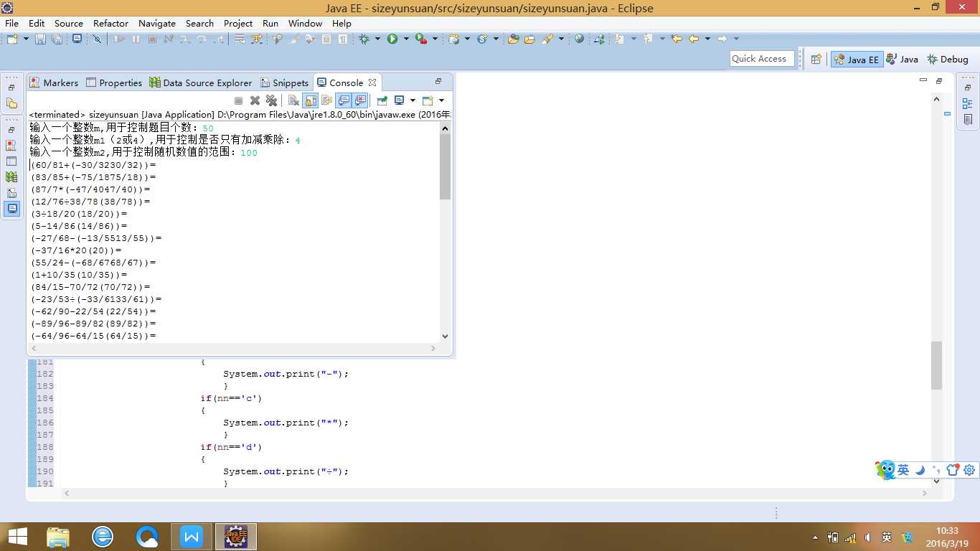Click editor vertical scrollbar thumb
Screen dimensions: 980x551
tap(936, 365)
